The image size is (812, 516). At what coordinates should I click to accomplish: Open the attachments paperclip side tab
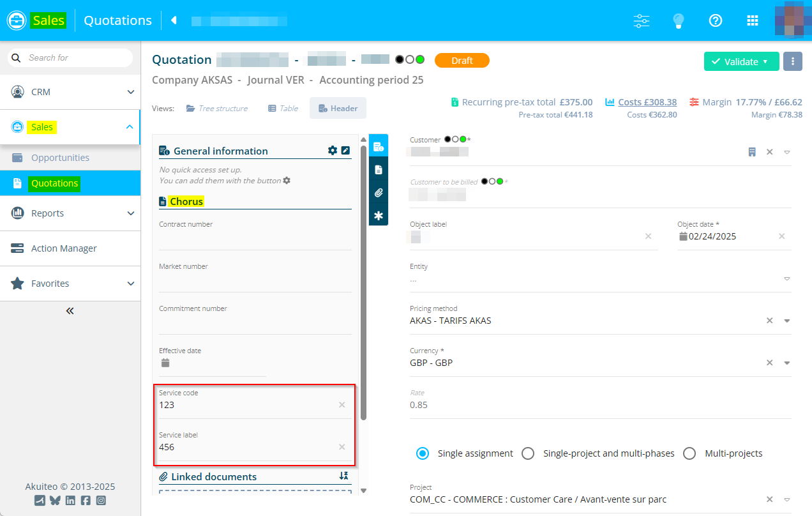click(x=379, y=193)
